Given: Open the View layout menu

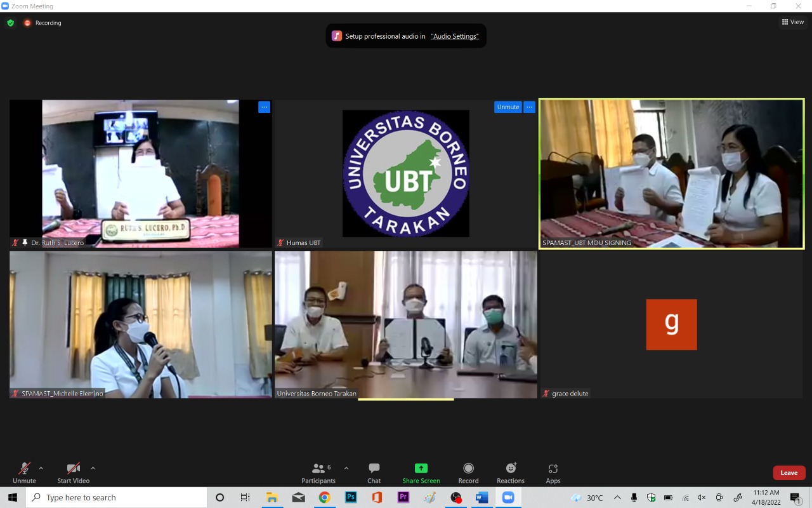Looking at the screenshot, I should (x=793, y=22).
